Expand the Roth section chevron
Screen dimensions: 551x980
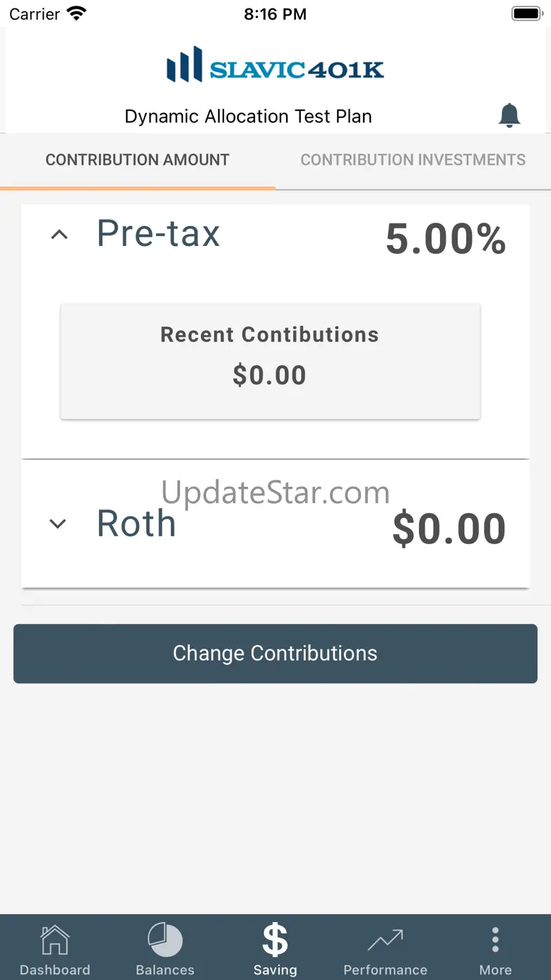point(58,524)
